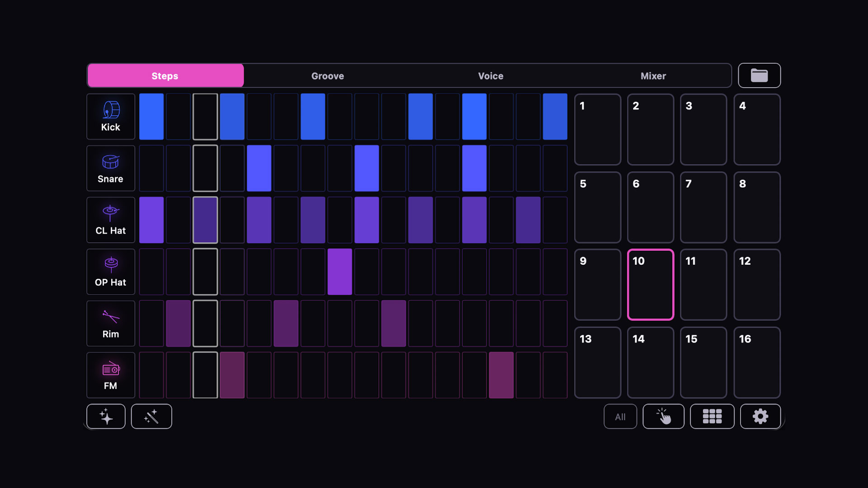Open the Mixer tab

pos(653,75)
